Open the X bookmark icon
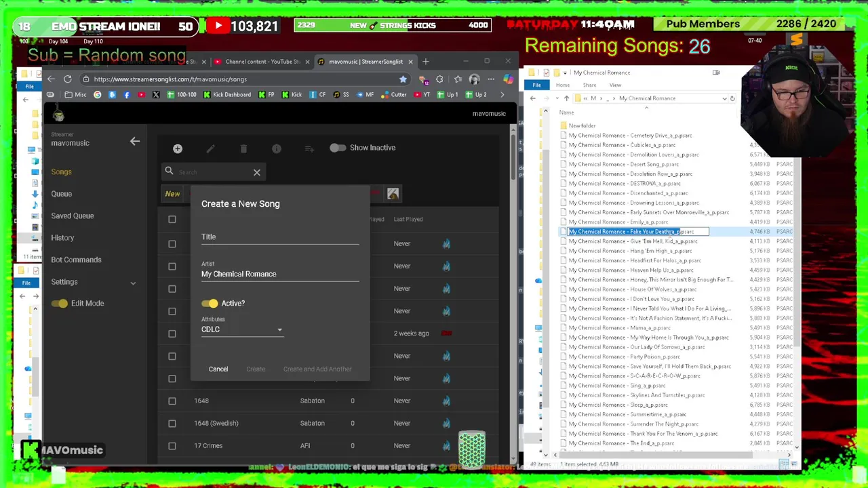Image resolution: width=868 pixels, height=488 pixels. [x=156, y=95]
